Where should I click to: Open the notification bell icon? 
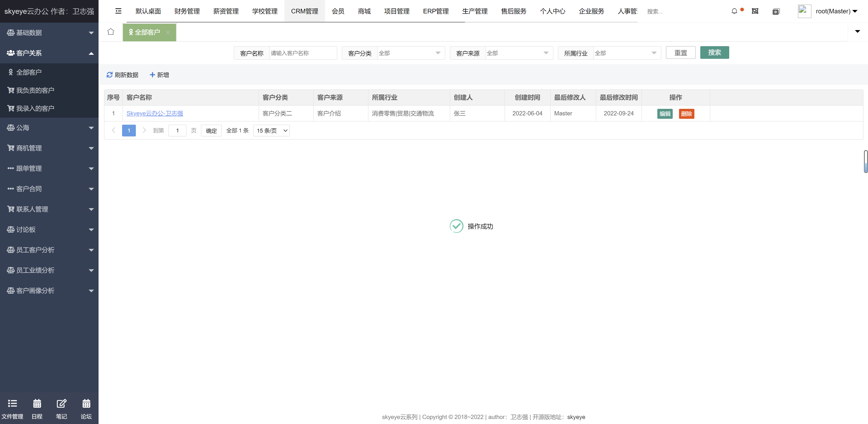tap(734, 11)
